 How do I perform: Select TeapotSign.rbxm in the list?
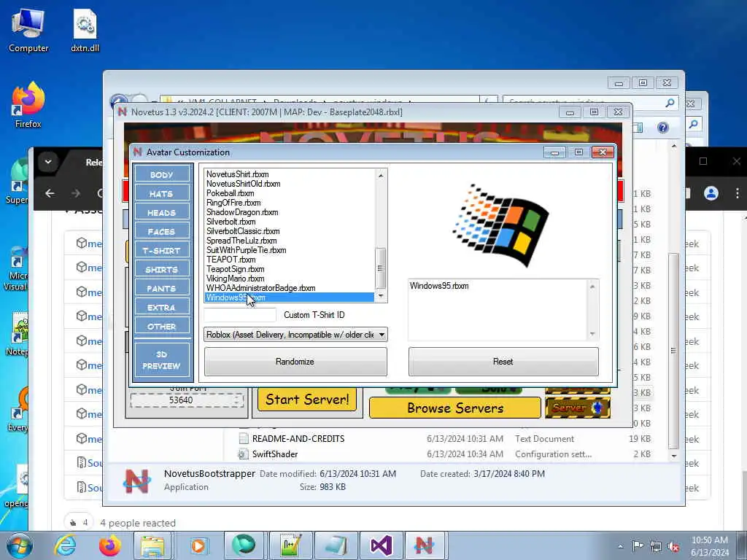pyautogui.click(x=235, y=270)
